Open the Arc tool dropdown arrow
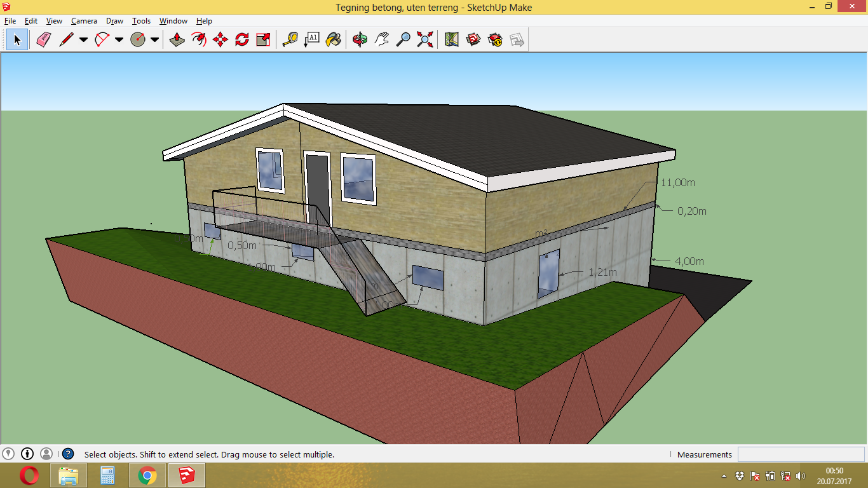This screenshot has width=868, height=488. tap(119, 39)
